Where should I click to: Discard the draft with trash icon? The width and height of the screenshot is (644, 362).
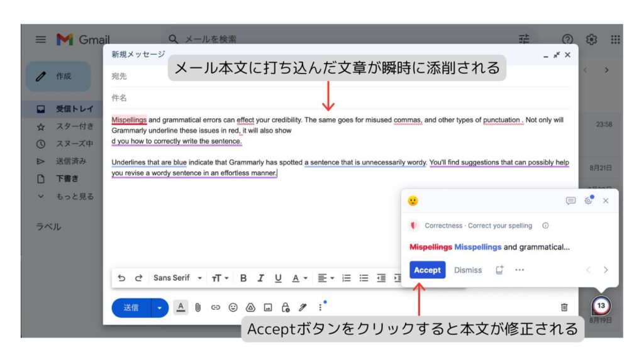564,307
